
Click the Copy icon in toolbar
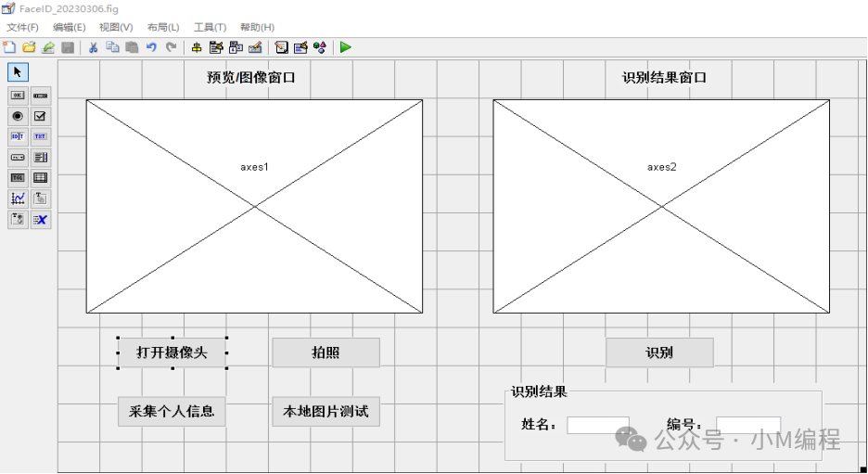112,47
